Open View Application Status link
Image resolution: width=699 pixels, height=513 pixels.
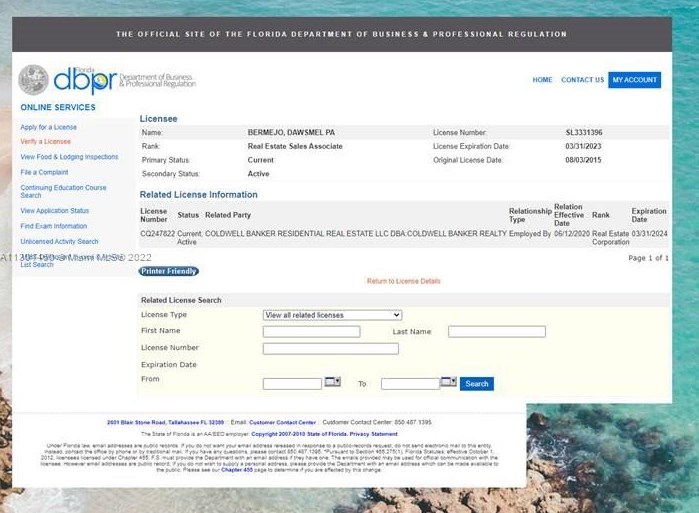[54, 211]
